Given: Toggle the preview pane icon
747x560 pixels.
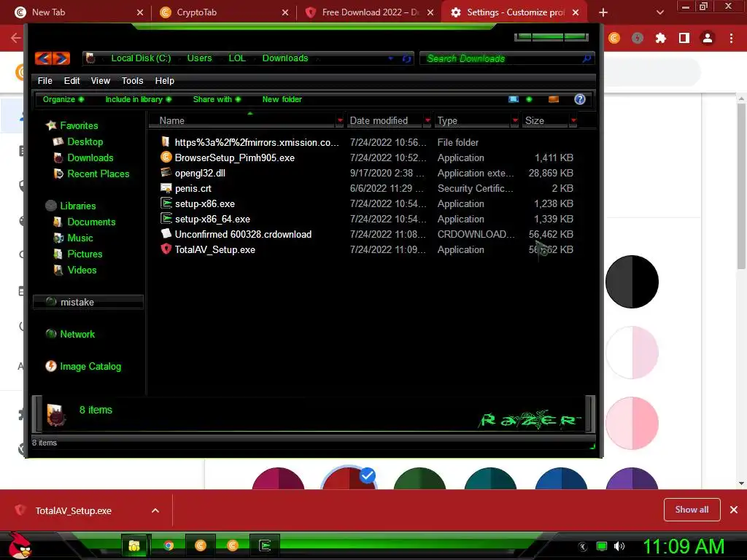Looking at the screenshot, I should coord(554,99).
